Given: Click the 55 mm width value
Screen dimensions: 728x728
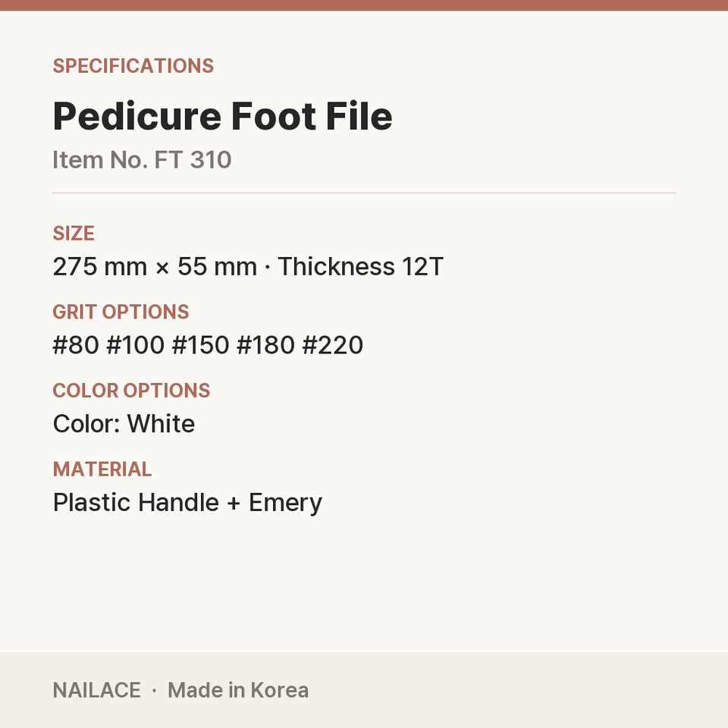Looking at the screenshot, I should pos(217,266).
